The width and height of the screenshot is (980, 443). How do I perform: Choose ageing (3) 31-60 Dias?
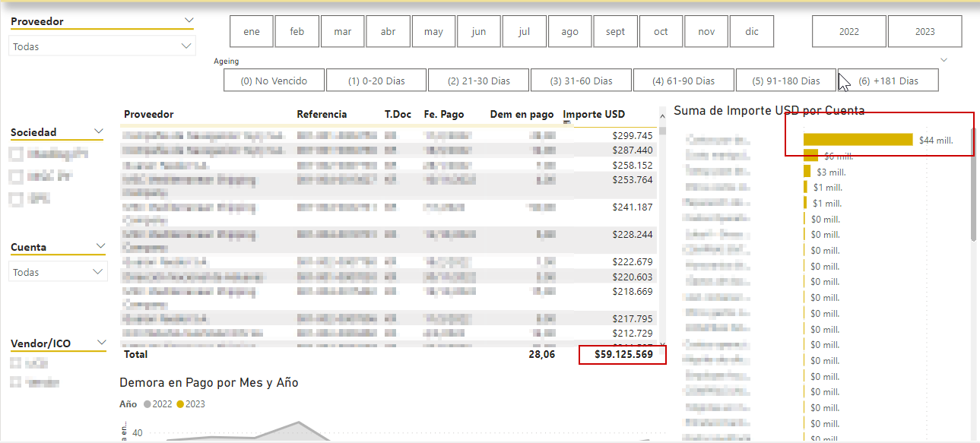click(581, 80)
